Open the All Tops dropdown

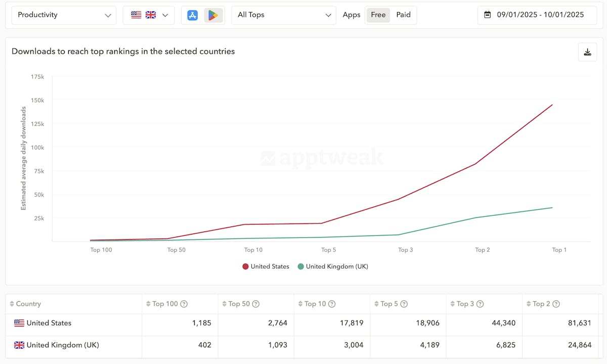coord(284,15)
